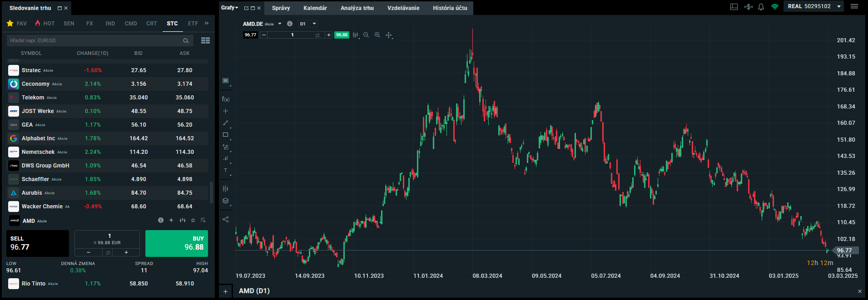Expand the REAL 50295102 account dropdown
Image resolution: width=868 pixels, height=300 pixels.
[x=838, y=6]
